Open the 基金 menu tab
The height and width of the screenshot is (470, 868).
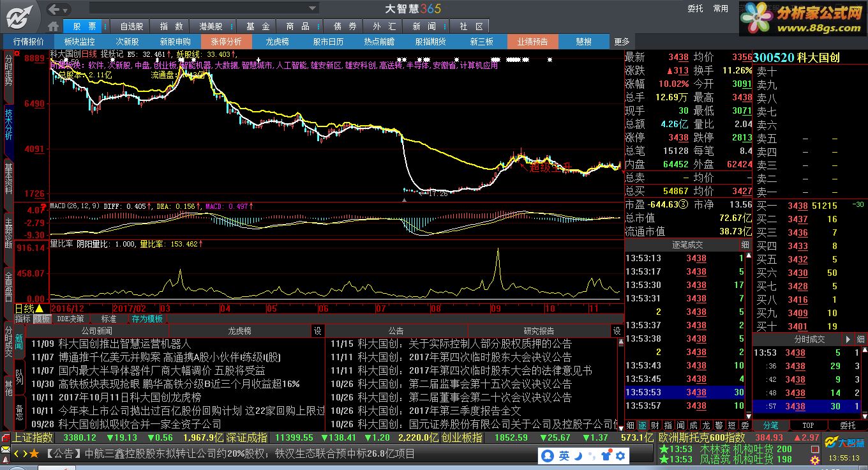258,26
